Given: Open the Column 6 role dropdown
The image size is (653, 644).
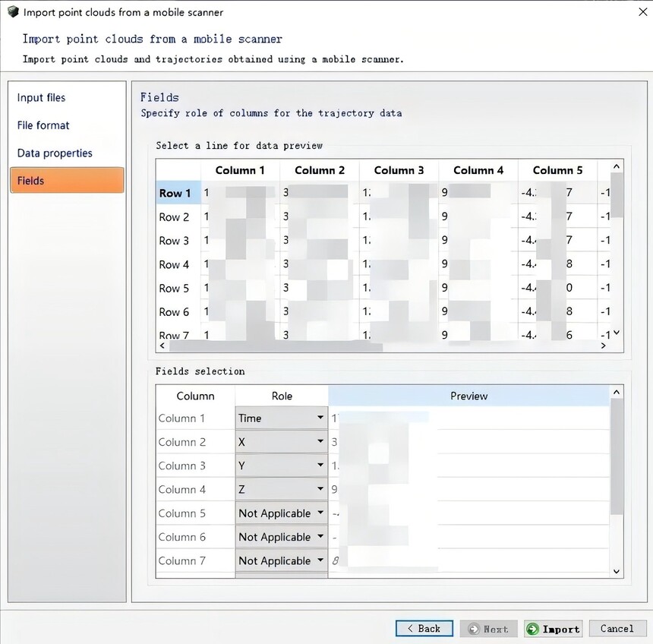Looking at the screenshot, I should tap(282, 536).
